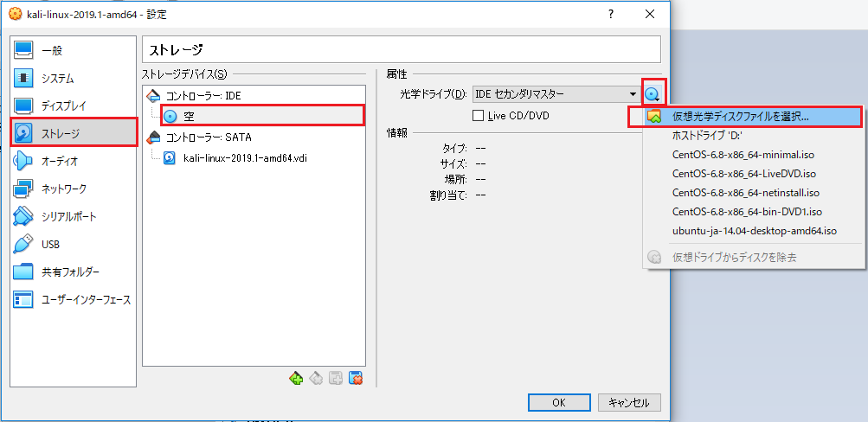
Task: Open the ユーザーインターフェース settings category
Action: tap(74, 300)
